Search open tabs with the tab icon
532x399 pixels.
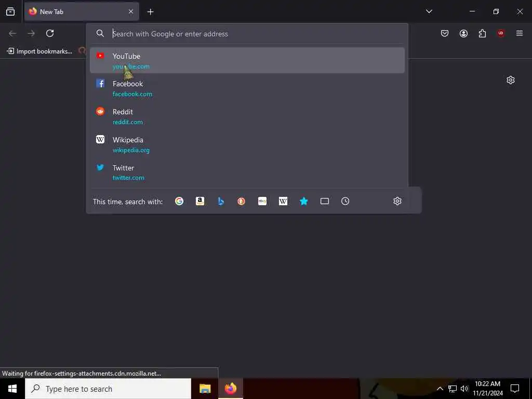tap(325, 201)
